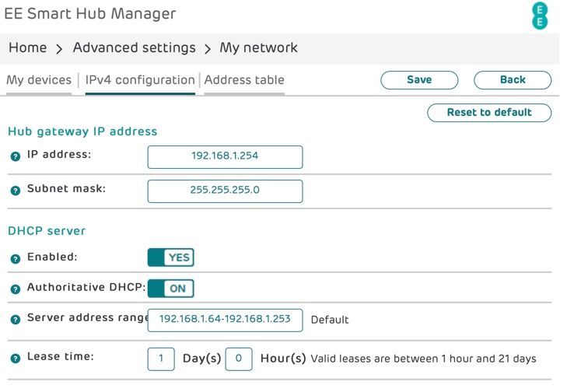The image size is (588, 392).
Task: Click help icon beside Subnet mask
Action: 16,190
